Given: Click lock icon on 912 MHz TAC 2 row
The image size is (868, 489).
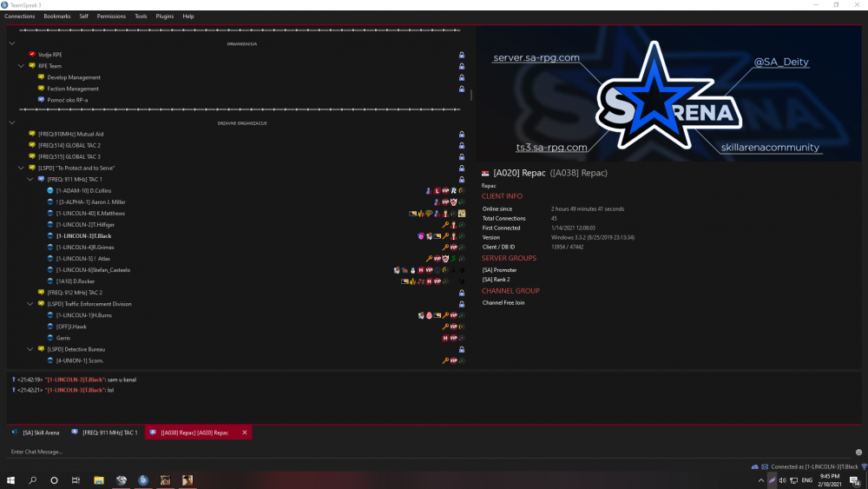Looking at the screenshot, I should pos(462,293).
